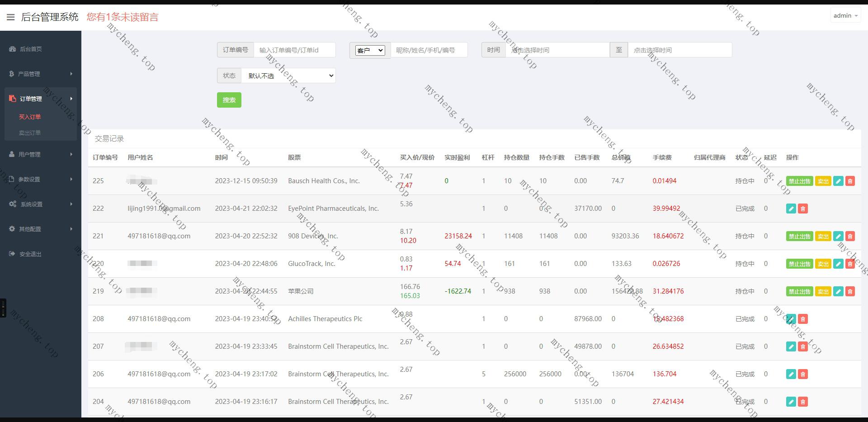Click the green 搜索 search button
The image size is (868, 422).
[229, 100]
